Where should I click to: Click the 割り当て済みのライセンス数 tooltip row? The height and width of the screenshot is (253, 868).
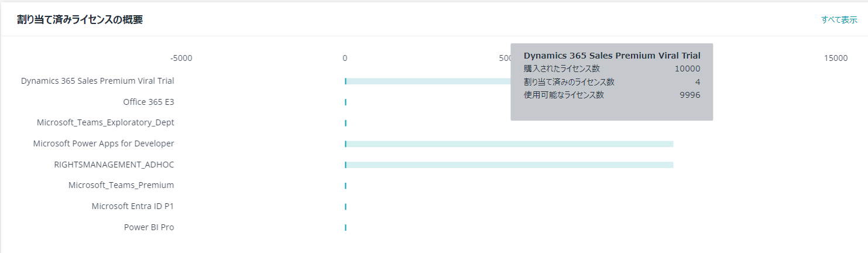coord(612,82)
